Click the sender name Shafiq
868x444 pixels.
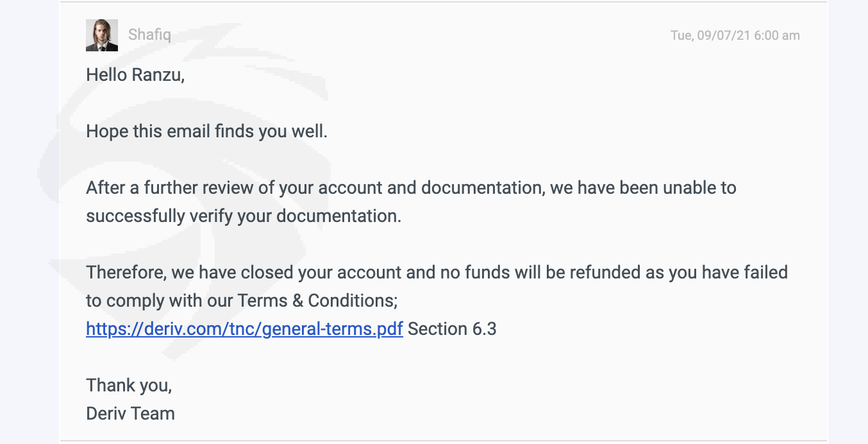point(149,35)
